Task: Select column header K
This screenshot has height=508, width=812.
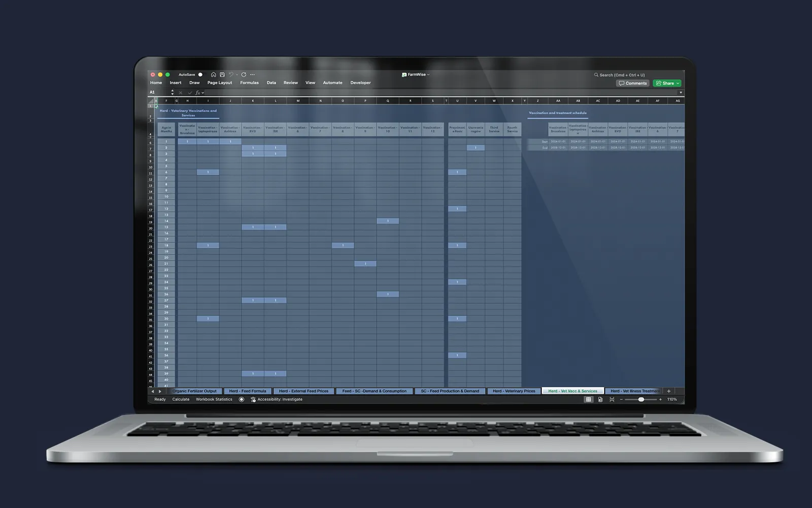Action: coord(253,101)
